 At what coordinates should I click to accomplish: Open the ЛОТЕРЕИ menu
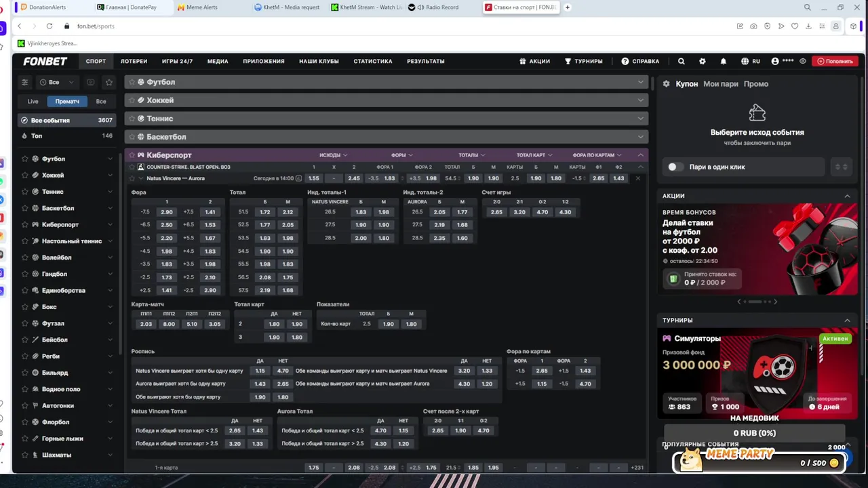[x=134, y=61]
